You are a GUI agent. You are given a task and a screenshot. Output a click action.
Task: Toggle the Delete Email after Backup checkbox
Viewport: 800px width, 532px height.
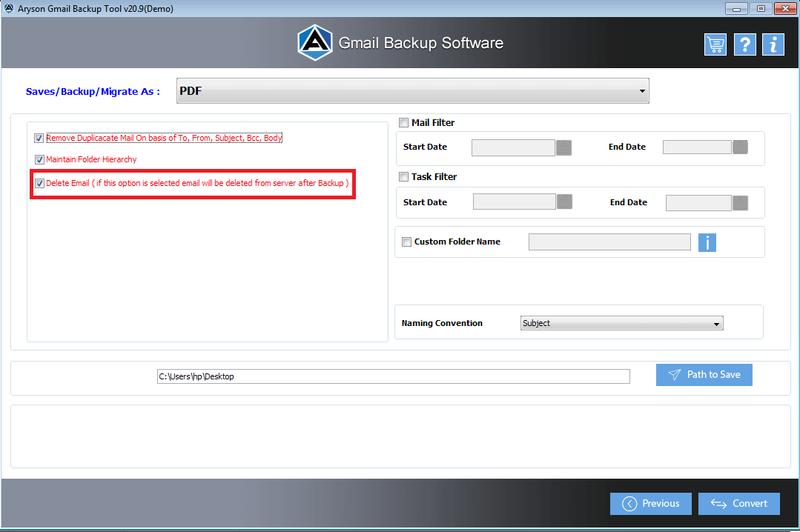(39, 184)
